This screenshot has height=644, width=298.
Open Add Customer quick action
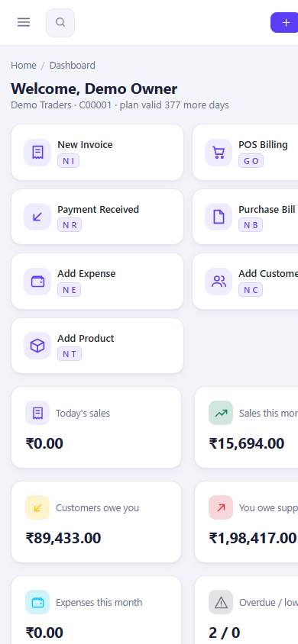pyautogui.click(x=245, y=282)
